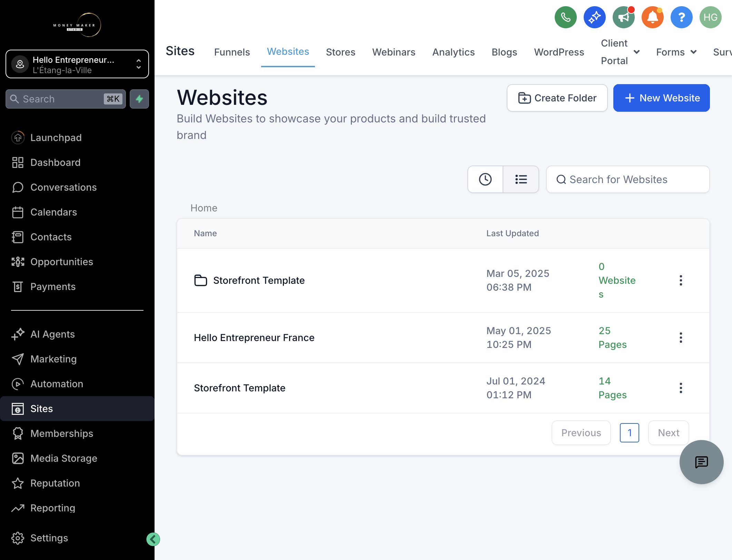Viewport: 732px width, 560px height.
Task: Open actions menu for Hello Entrepreneur France
Action: point(681,338)
